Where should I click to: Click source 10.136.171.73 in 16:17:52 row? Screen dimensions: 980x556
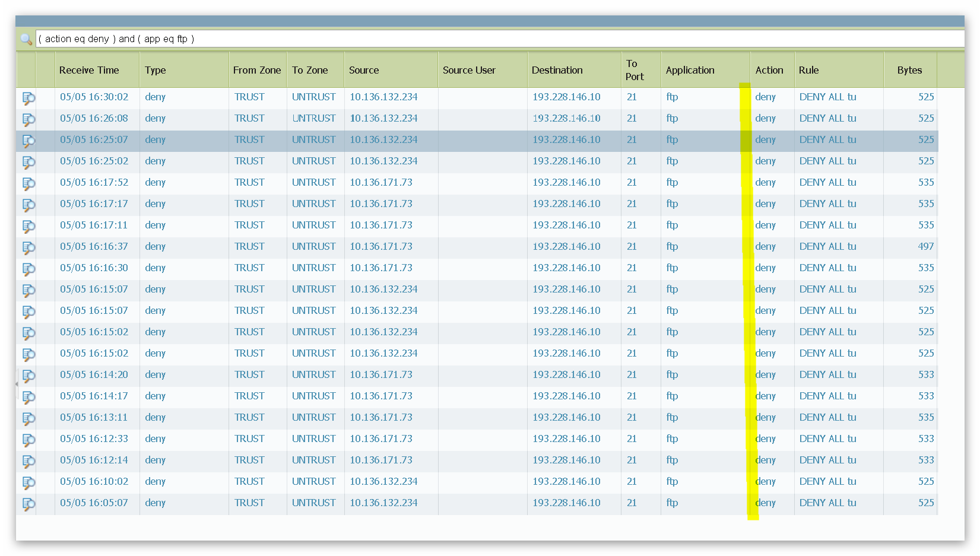click(381, 182)
